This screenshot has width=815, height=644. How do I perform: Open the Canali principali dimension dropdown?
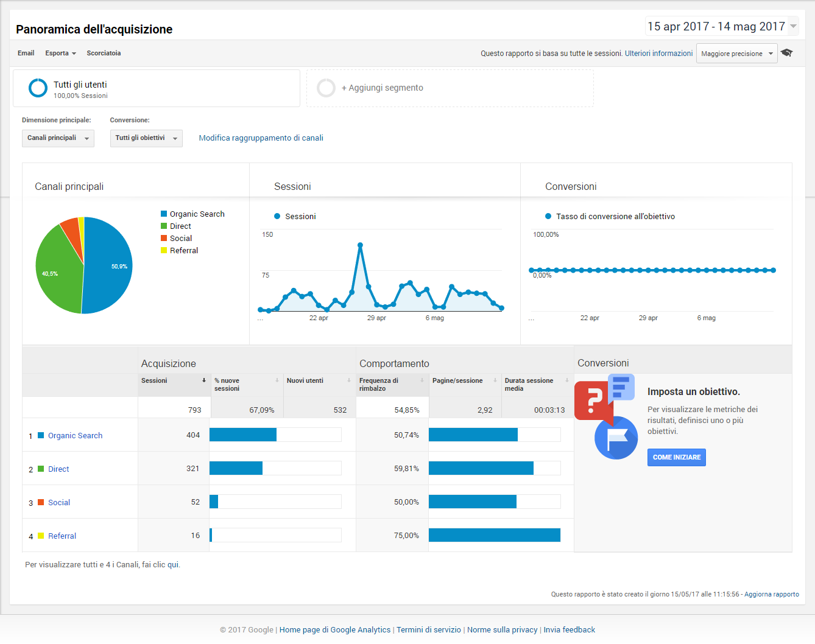(x=58, y=138)
